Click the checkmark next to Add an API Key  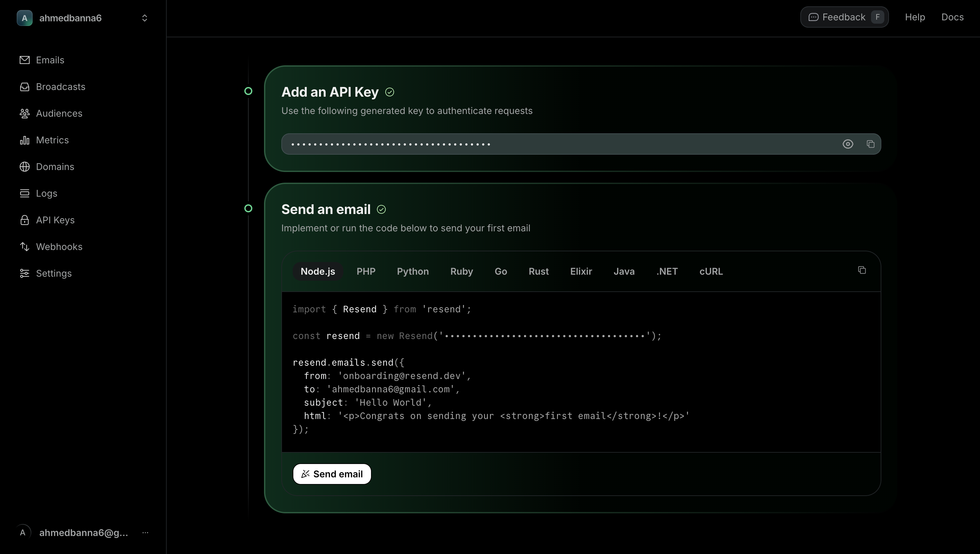390,92
